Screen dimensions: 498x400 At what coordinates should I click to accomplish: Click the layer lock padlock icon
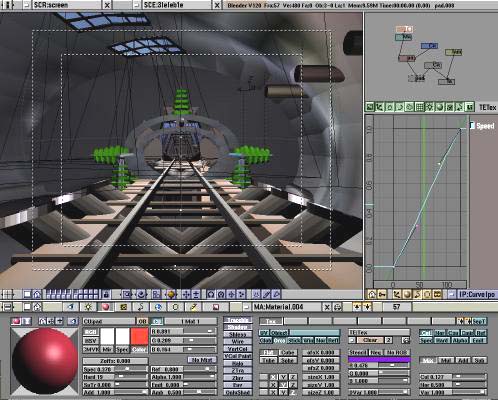pyautogui.click(x=106, y=294)
